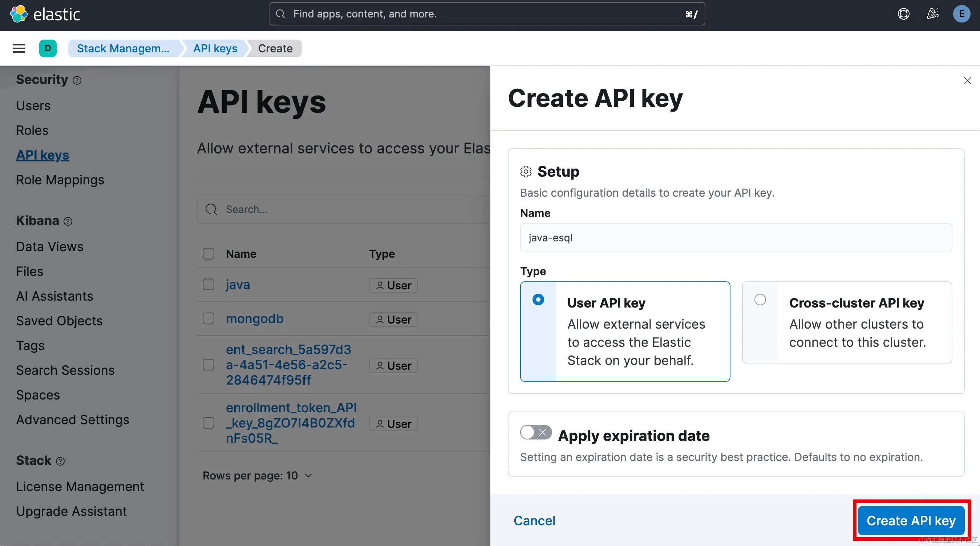The image size is (980, 546).
Task: Click the Kibana section help icon
Action: tap(68, 221)
